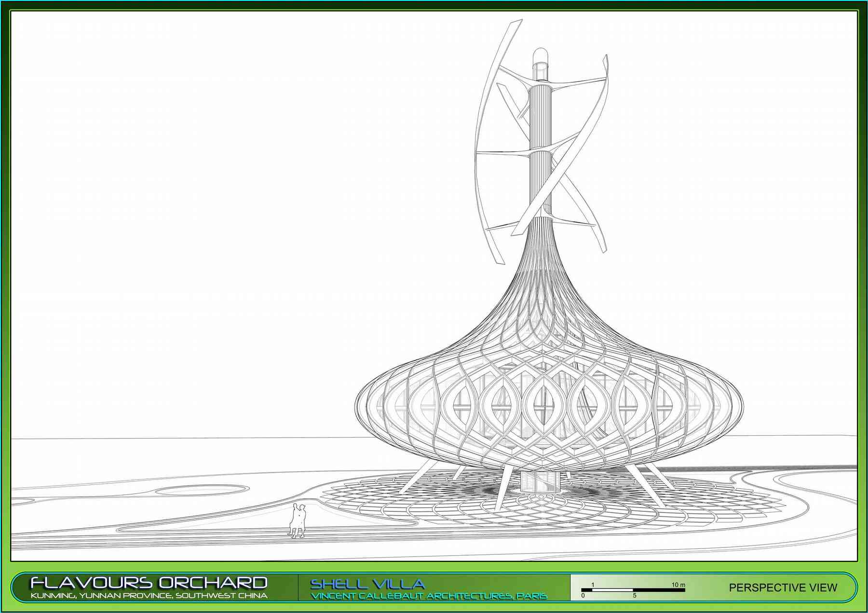Image resolution: width=868 pixels, height=613 pixels.
Task: Click the black-and-white scale bar
Action: click(x=633, y=589)
